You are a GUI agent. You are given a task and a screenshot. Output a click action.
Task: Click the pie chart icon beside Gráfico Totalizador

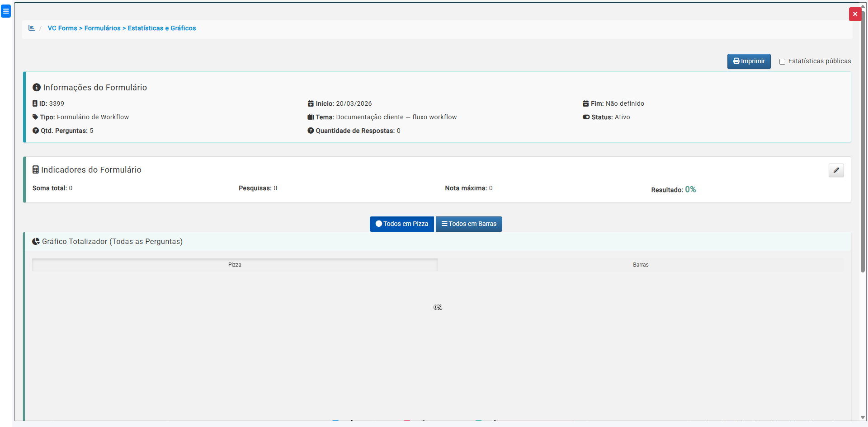36,242
